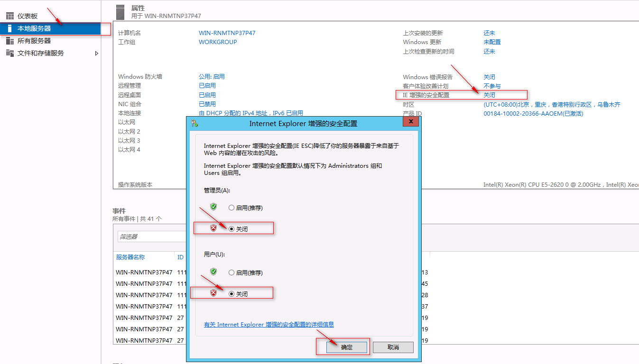Click green shield icon under 用户(U)
This screenshot has height=364, width=639.
pos(213,272)
